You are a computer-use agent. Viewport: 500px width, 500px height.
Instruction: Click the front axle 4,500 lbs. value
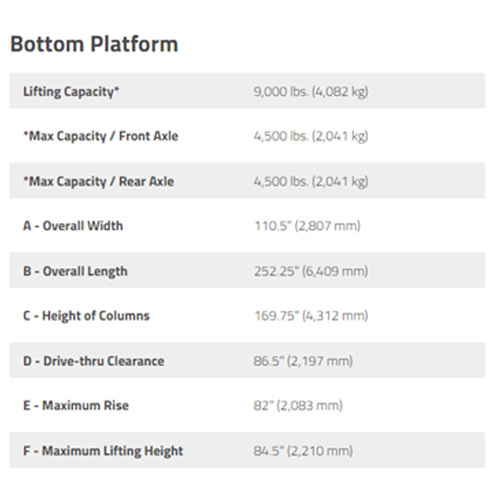click(x=311, y=136)
